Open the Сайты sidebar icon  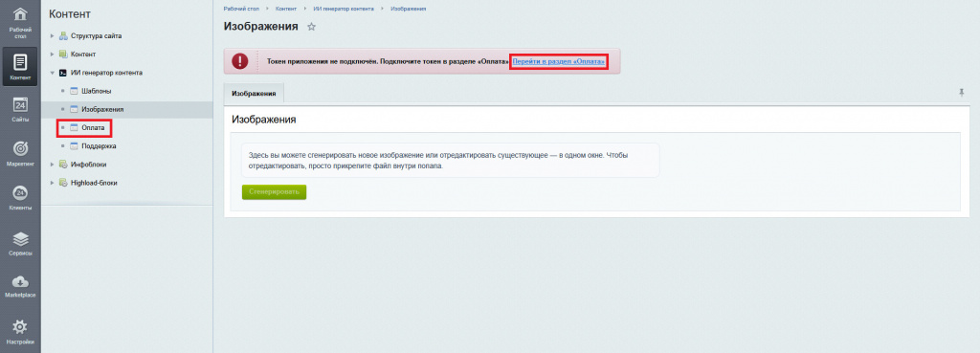(20, 105)
